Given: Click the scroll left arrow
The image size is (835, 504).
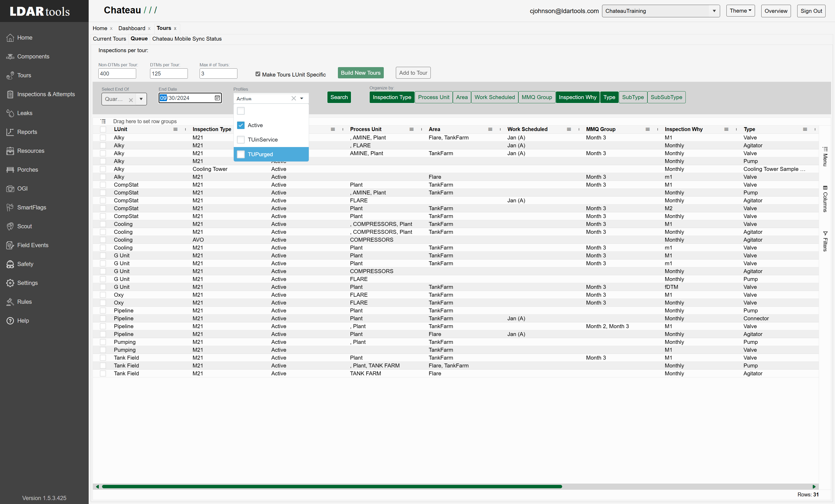Looking at the screenshot, I should (x=97, y=486).
